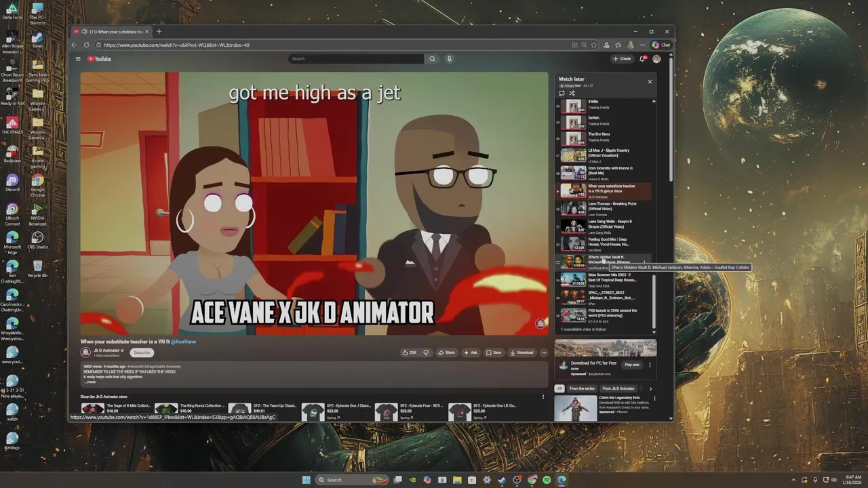Play 'Lane Gang Wells - Keepin It Simple'
The width and height of the screenshot is (868, 488).
point(605,226)
